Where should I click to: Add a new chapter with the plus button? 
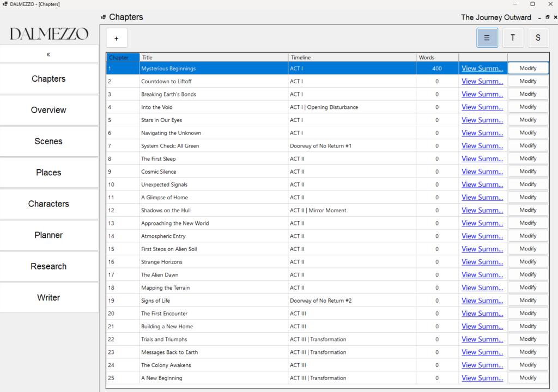tap(116, 38)
